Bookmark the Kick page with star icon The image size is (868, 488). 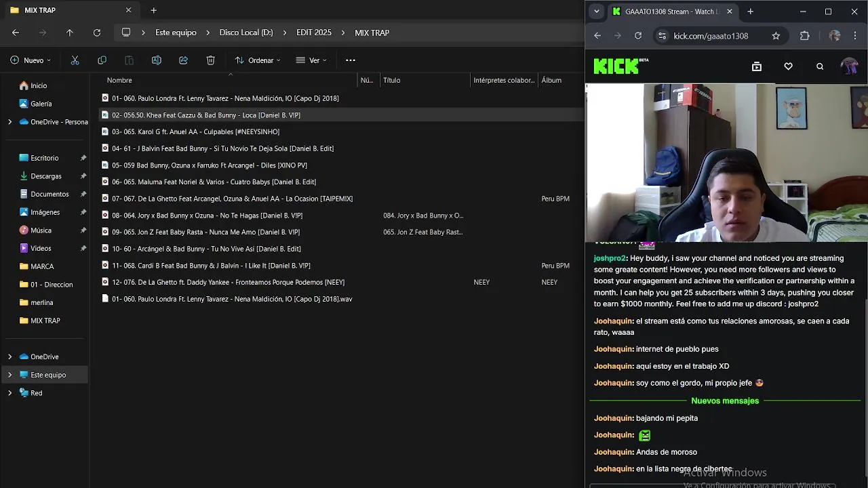(x=776, y=36)
